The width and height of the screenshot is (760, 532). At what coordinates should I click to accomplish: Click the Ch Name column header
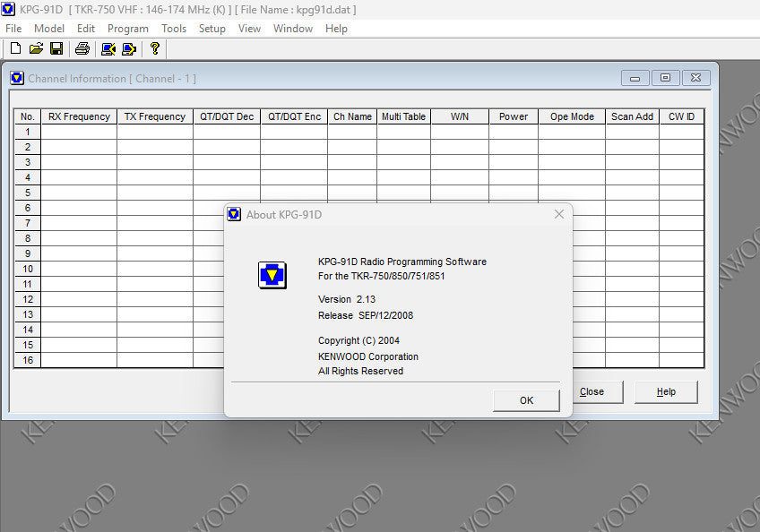click(x=352, y=116)
